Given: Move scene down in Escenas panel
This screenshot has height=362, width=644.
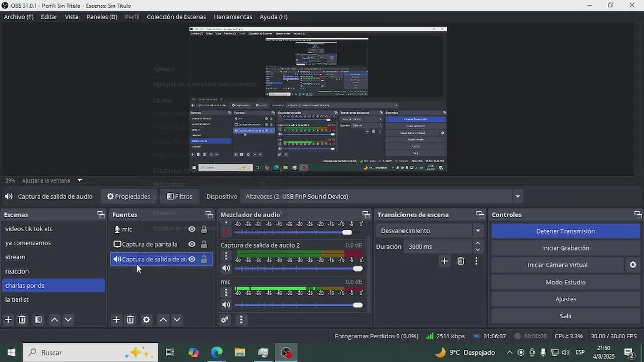Looking at the screenshot, I should [68, 320].
